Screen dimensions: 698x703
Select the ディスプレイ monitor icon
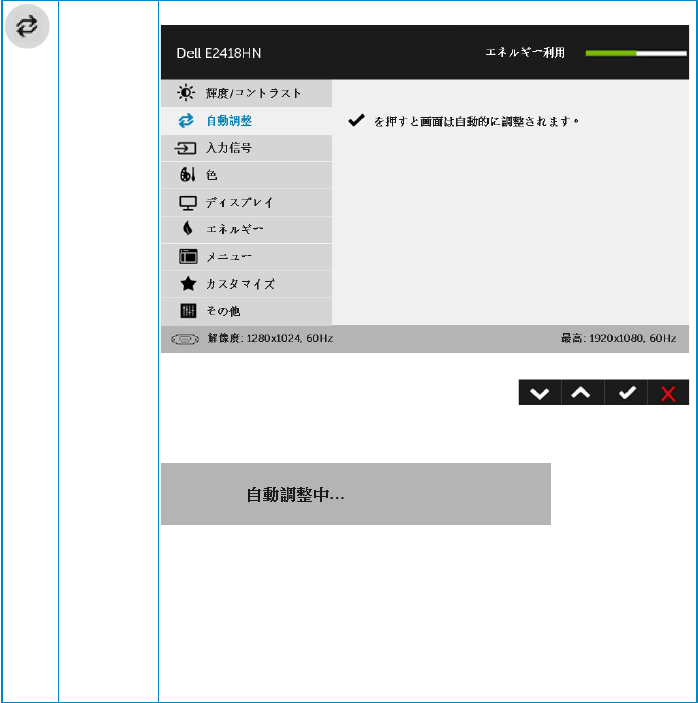(x=188, y=203)
